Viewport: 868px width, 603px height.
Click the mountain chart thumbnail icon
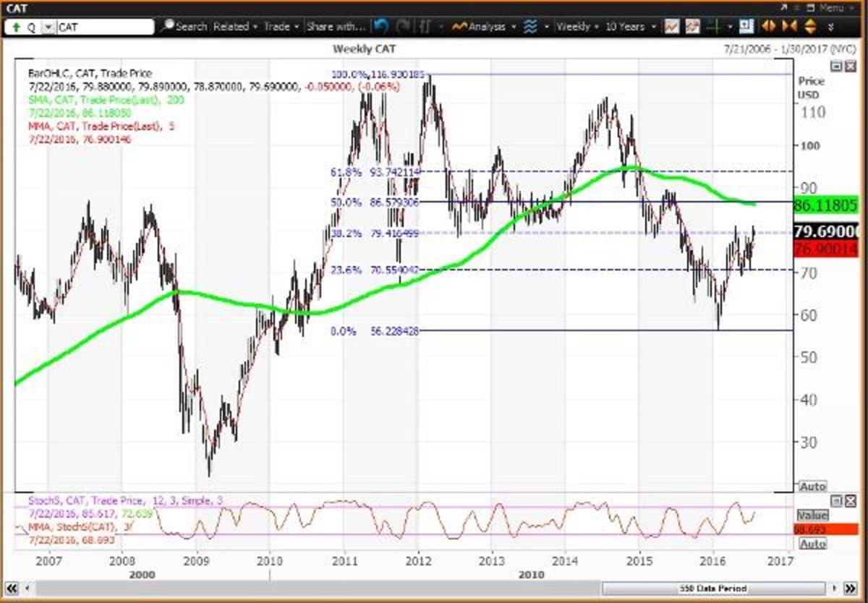click(692, 26)
